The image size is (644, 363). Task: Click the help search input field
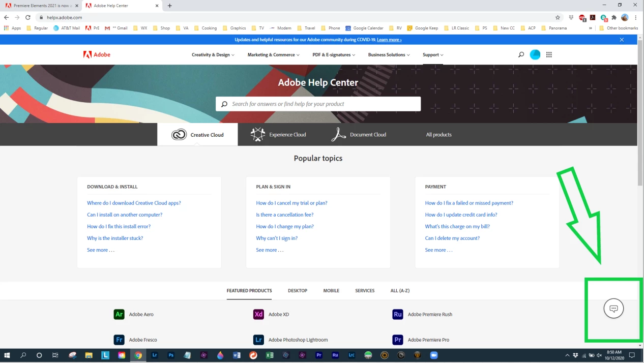click(x=318, y=104)
